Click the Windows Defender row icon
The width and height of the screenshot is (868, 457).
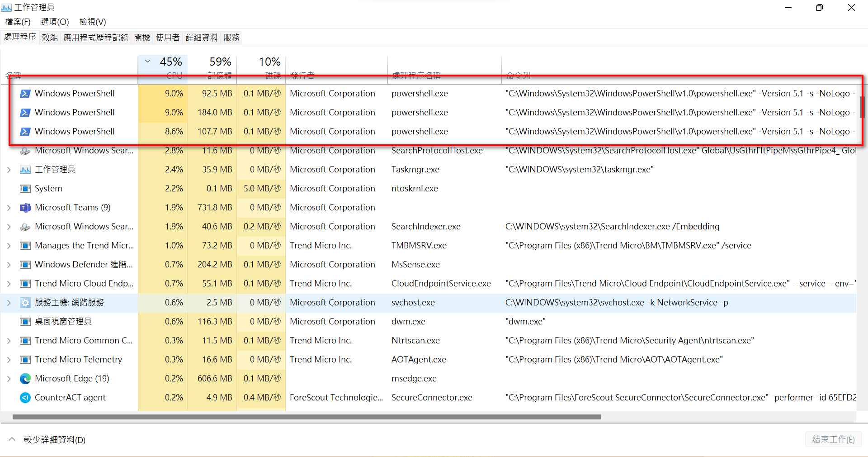click(x=25, y=265)
